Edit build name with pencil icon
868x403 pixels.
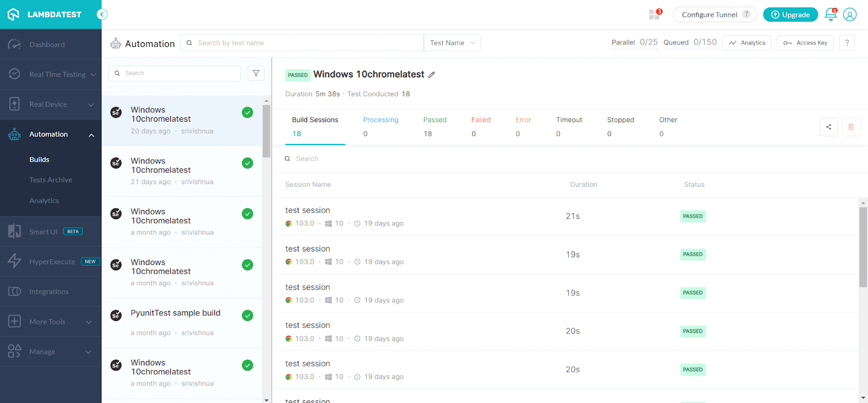(x=432, y=75)
